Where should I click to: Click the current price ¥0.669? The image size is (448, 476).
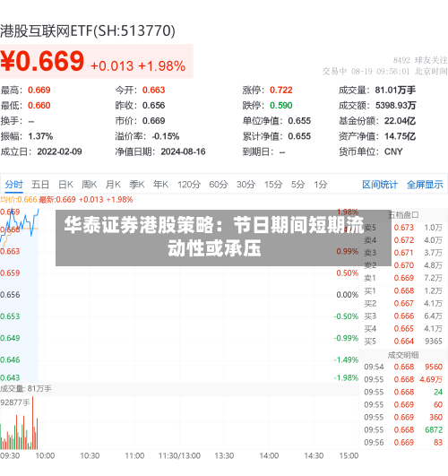tap(42, 61)
